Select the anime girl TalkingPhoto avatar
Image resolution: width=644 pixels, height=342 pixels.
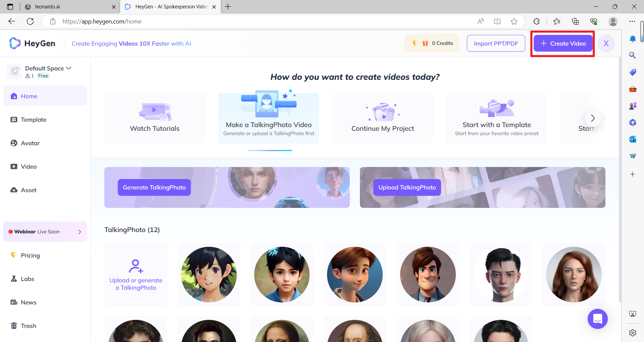click(209, 275)
